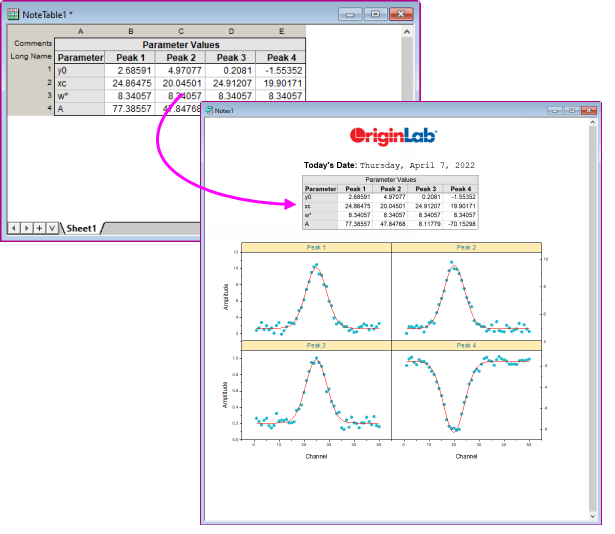Click the Peak 4 panel title in graph
Image resolution: width=615 pixels, height=534 pixels.
[x=466, y=345]
